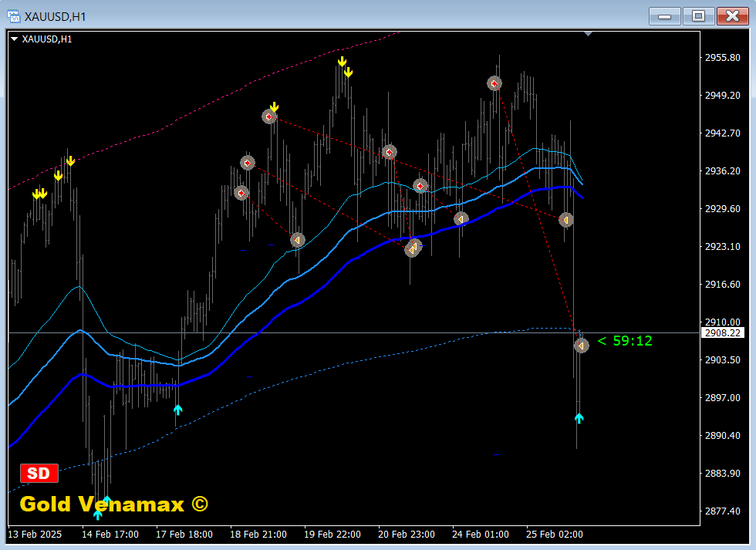Open the XAUUSD,H1 chart dropdown triangle

(x=14, y=39)
